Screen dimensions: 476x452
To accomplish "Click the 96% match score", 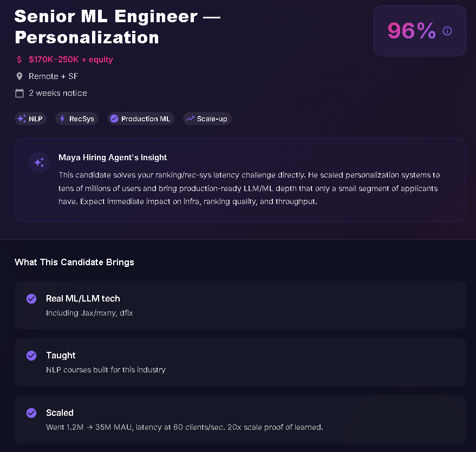I will (412, 31).
